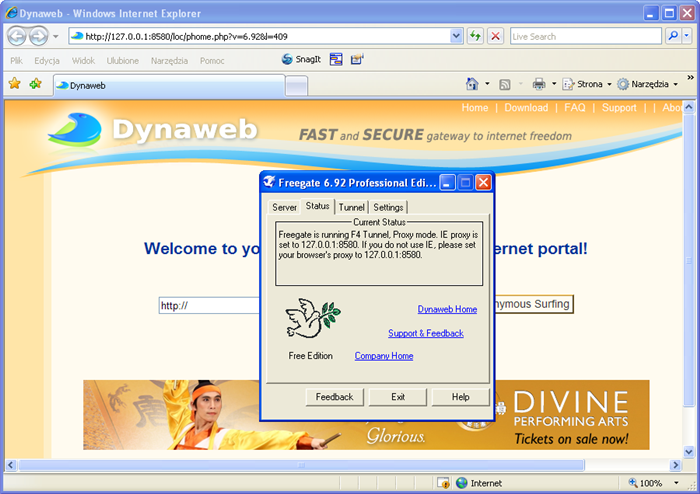Switch to Tunnel tab in Freegate
700x494 pixels.
pos(351,208)
